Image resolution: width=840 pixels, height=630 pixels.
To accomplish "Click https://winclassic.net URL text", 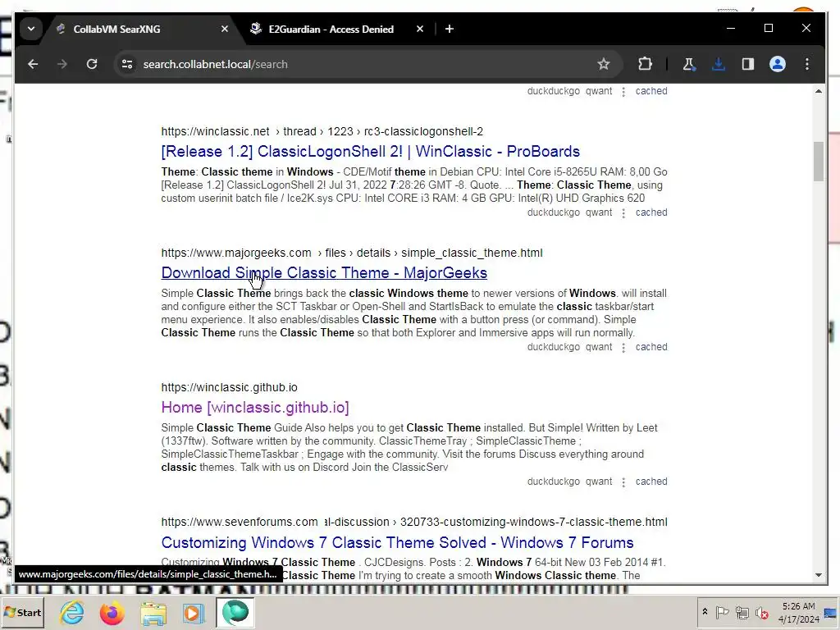I will (216, 132).
